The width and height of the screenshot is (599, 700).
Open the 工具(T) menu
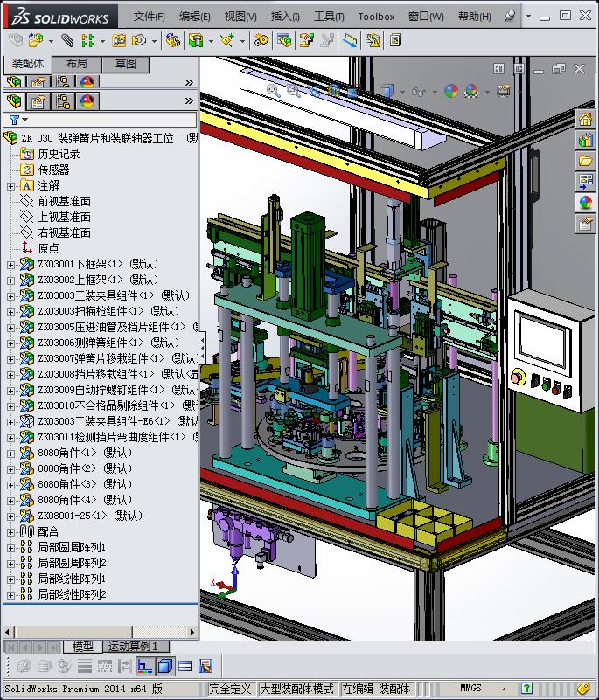(329, 17)
